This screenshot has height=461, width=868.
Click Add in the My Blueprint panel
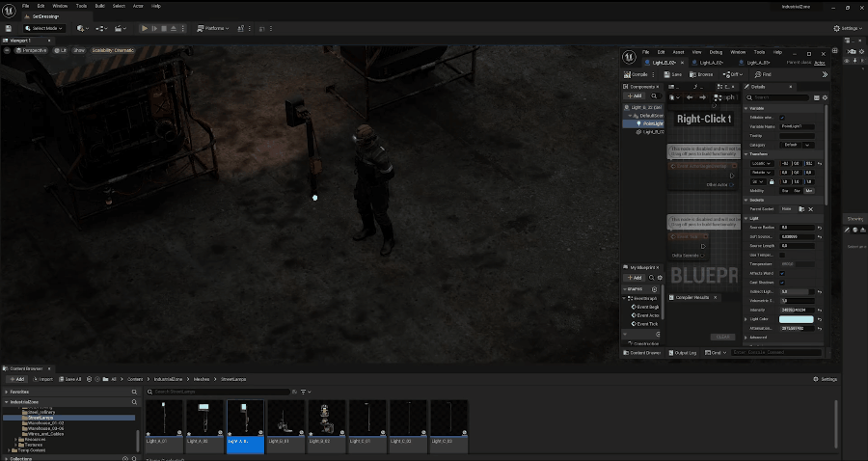click(635, 278)
